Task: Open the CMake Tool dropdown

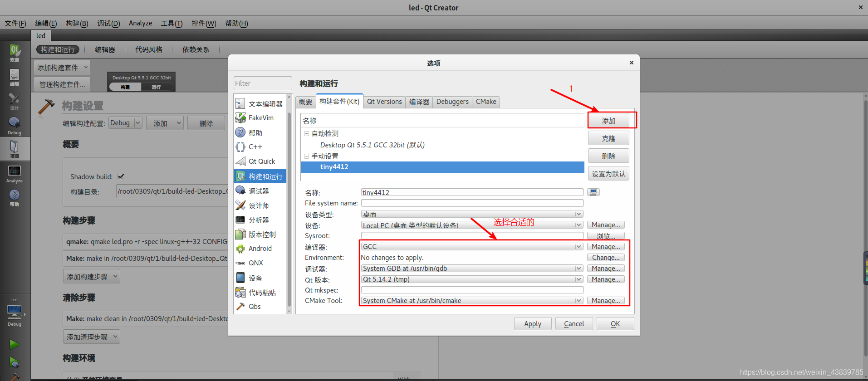Action: coord(472,301)
